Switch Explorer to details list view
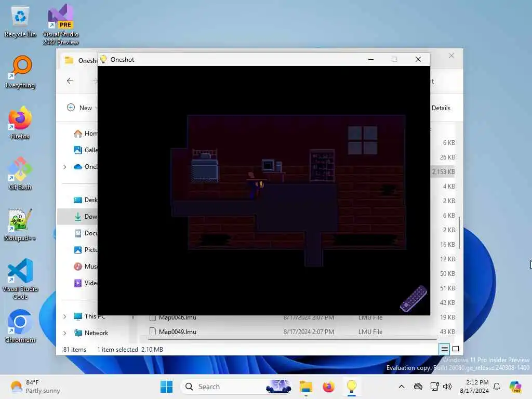 click(x=445, y=349)
